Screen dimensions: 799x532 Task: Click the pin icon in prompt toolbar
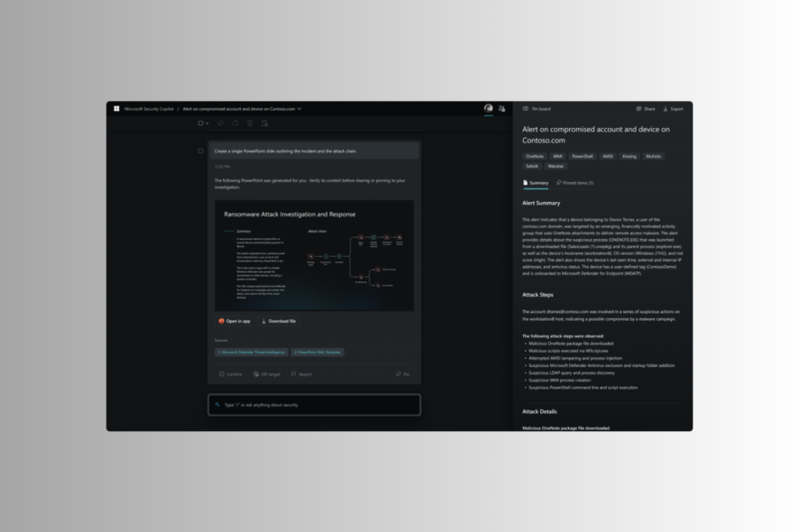221,124
